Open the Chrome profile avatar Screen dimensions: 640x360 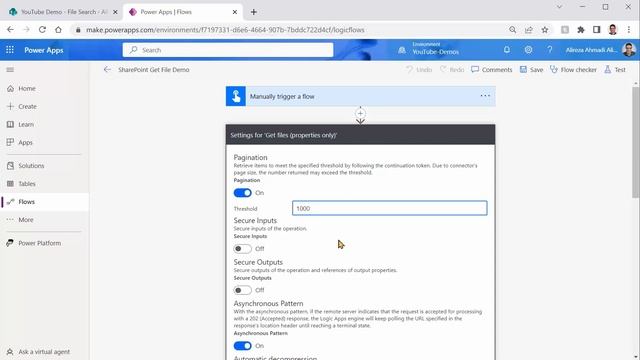pyautogui.click(x=613, y=30)
